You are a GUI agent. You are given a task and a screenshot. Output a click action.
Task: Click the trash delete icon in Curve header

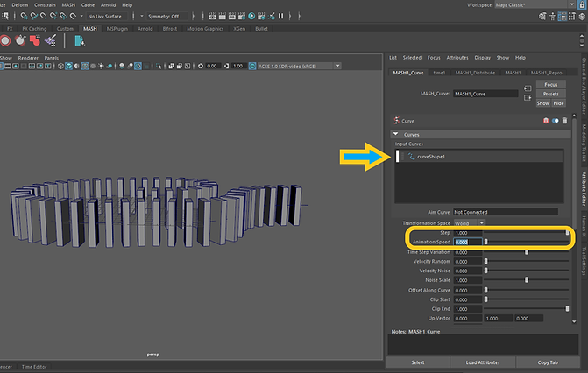click(x=564, y=121)
